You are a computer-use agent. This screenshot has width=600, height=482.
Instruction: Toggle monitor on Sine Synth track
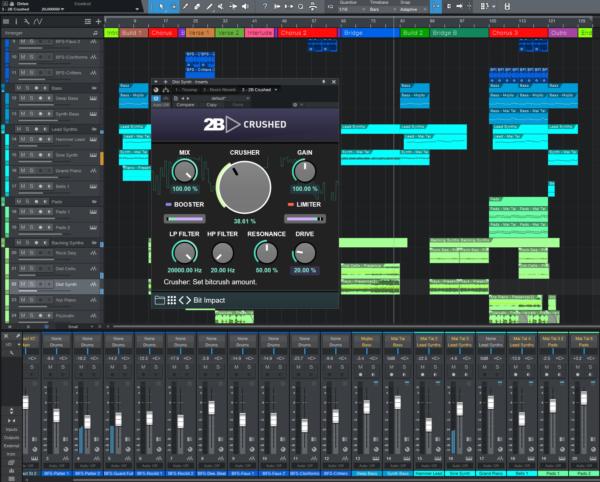(x=49, y=155)
